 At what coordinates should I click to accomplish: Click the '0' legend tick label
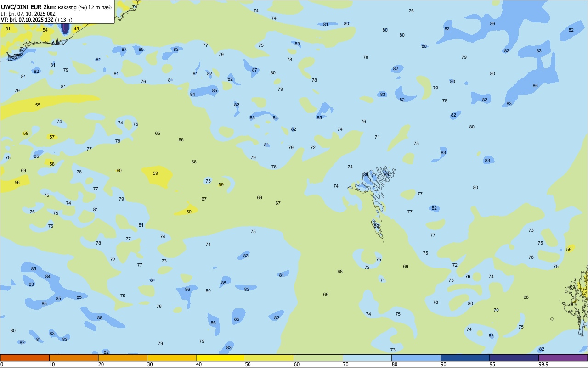pos(2,364)
